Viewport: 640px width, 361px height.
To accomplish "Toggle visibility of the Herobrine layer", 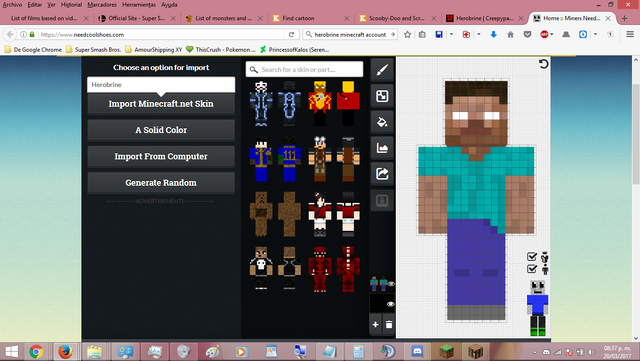I will click(x=391, y=284).
